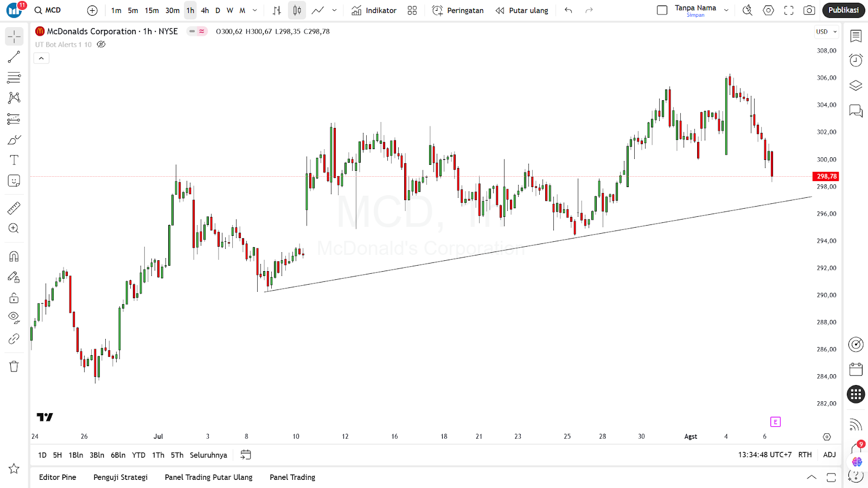The height and width of the screenshot is (488, 868).
Task: Open the Editor Pine tab
Action: (x=58, y=477)
